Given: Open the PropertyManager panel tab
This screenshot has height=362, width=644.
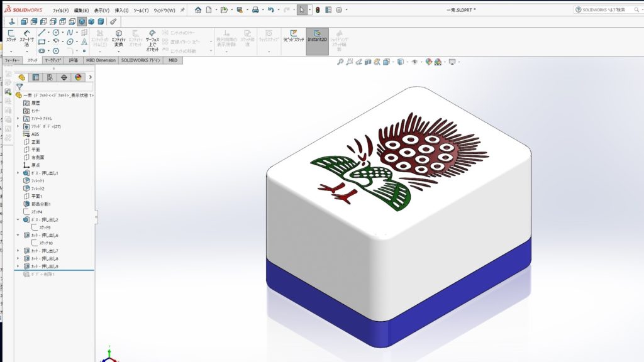Looking at the screenshot, I should [36, 77].
